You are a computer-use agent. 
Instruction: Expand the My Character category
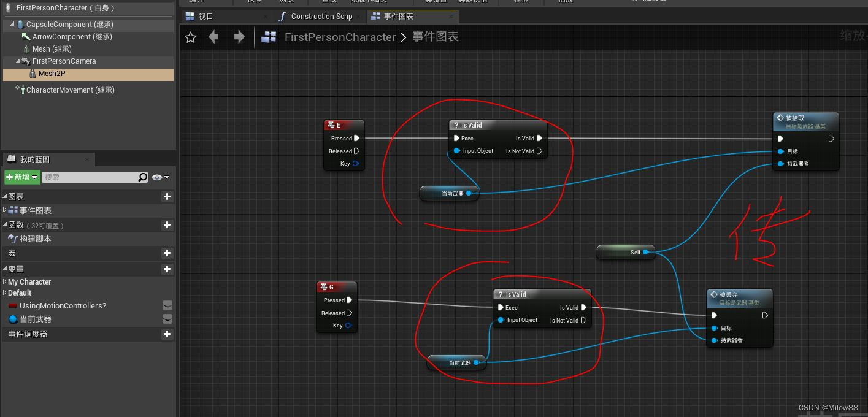[5, 282]
